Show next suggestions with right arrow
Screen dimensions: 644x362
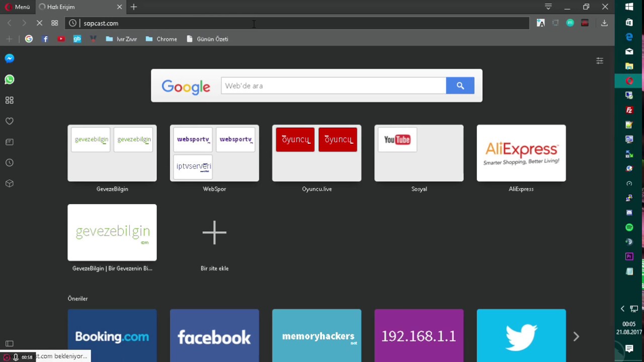(576, 336)
